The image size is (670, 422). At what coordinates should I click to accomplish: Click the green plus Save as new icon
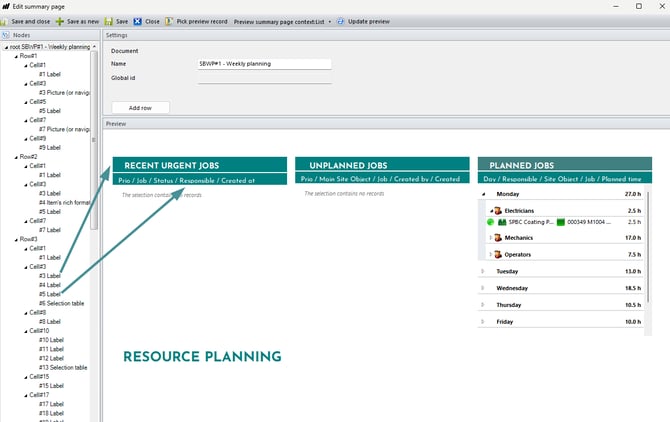[x=60, y=21]
